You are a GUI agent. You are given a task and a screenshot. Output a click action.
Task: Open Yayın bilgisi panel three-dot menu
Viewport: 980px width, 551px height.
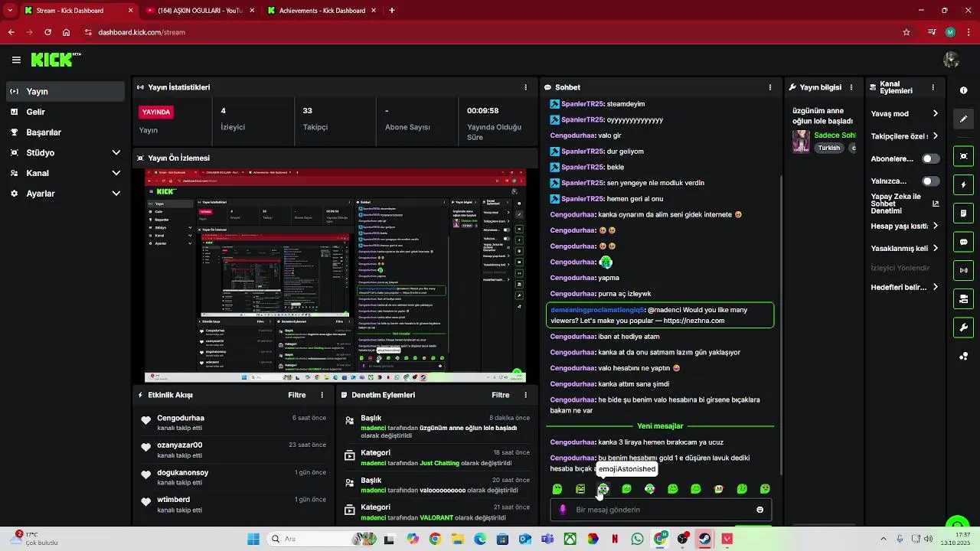click(x=851, y=87)
